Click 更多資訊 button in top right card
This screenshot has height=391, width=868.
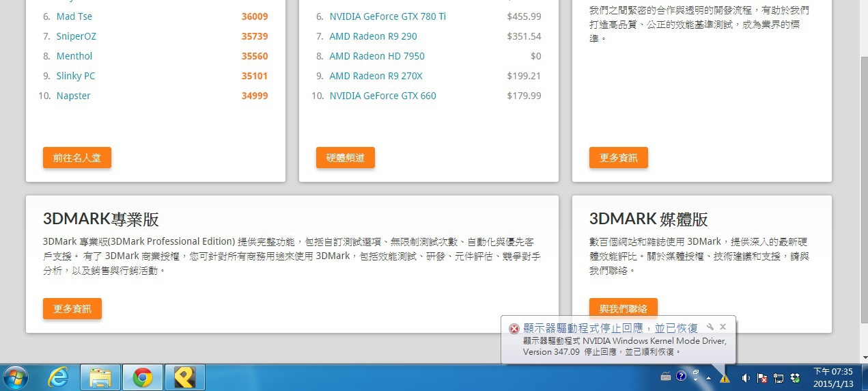(619, 157)
